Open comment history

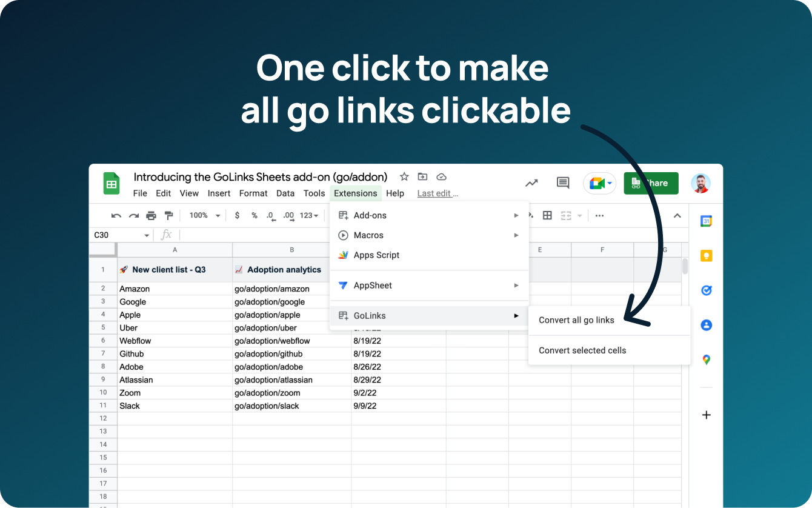[562, 182]
